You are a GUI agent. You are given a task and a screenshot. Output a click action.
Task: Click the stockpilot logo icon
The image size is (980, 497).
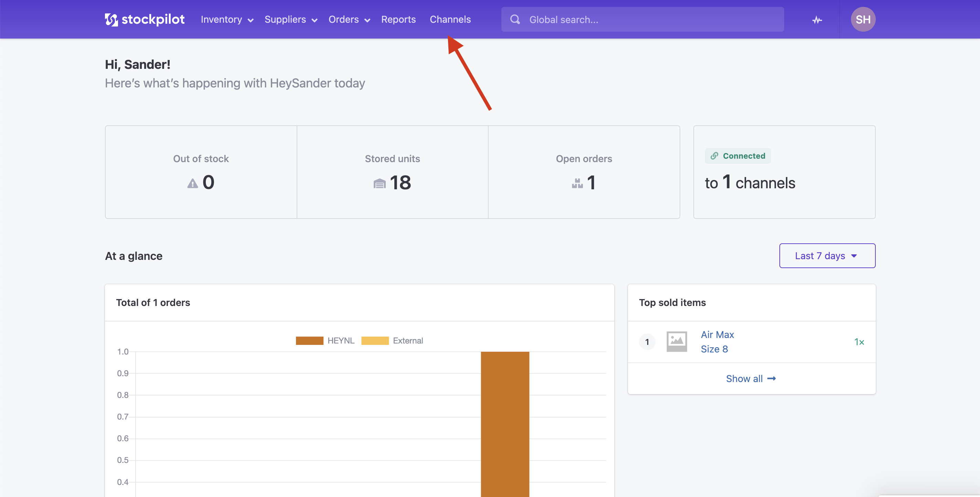(111, 19)
